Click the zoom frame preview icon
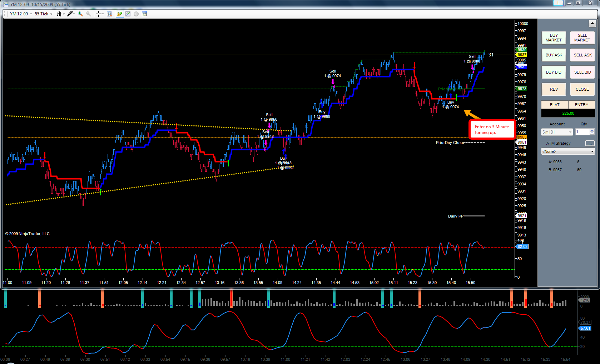Viewport: 600px width, 364px height. click(109, 14)
